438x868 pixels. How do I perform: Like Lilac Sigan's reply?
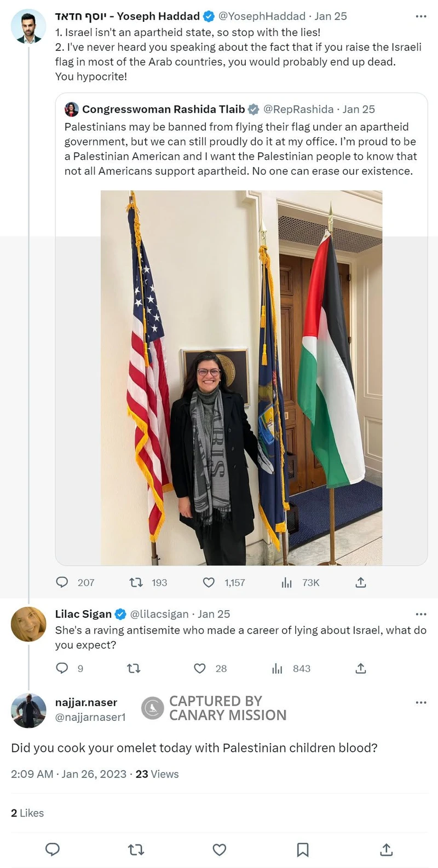tap(200, 668)
